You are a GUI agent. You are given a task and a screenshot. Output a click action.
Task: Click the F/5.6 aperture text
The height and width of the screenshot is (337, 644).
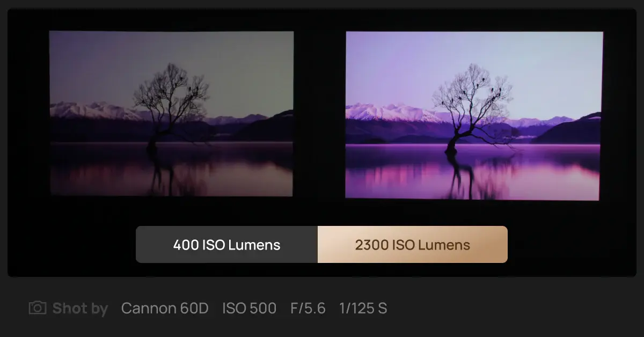pos(308,308)
